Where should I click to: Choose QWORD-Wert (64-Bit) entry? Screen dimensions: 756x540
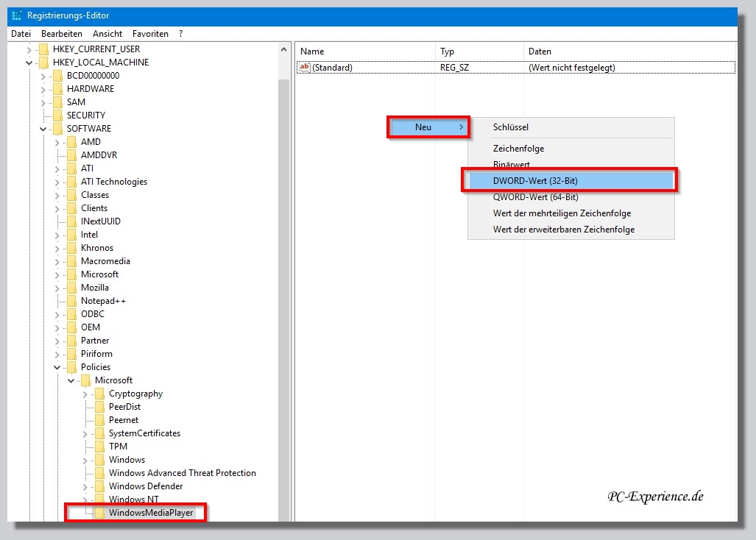pyautogui.click(x=535, y=197)
